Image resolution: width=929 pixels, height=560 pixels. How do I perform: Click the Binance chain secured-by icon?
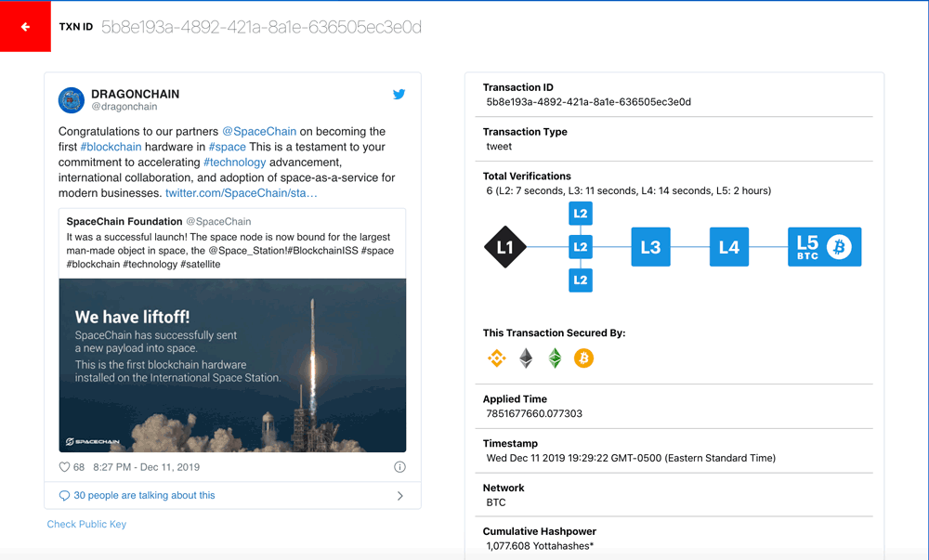tap(496, 358)
